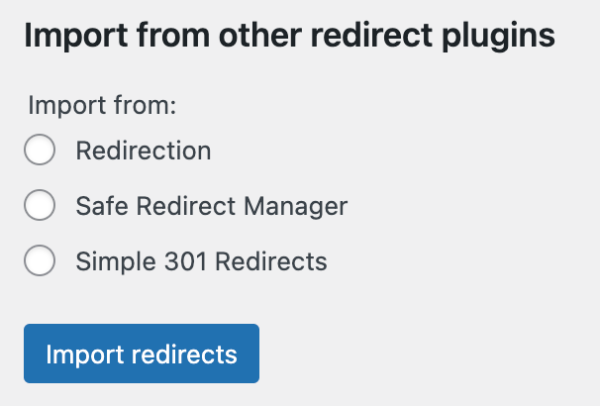Click the Import redirects button
Screen dimensions: 600x406
click(141, 354)
